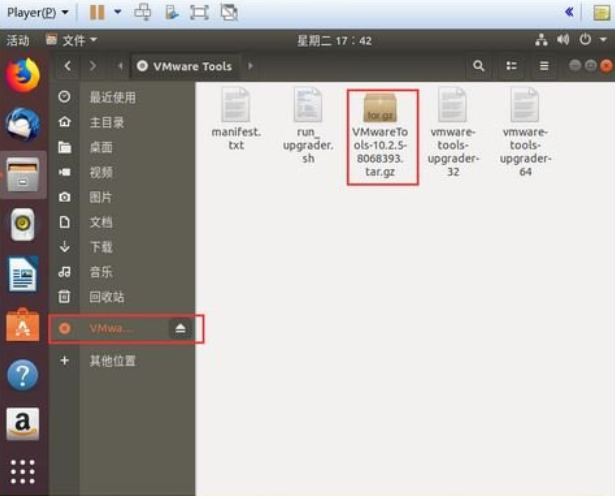The image size is (615, 497).
Task: Open the power options dropdown arrow beside pause
Action: [117, 12]
